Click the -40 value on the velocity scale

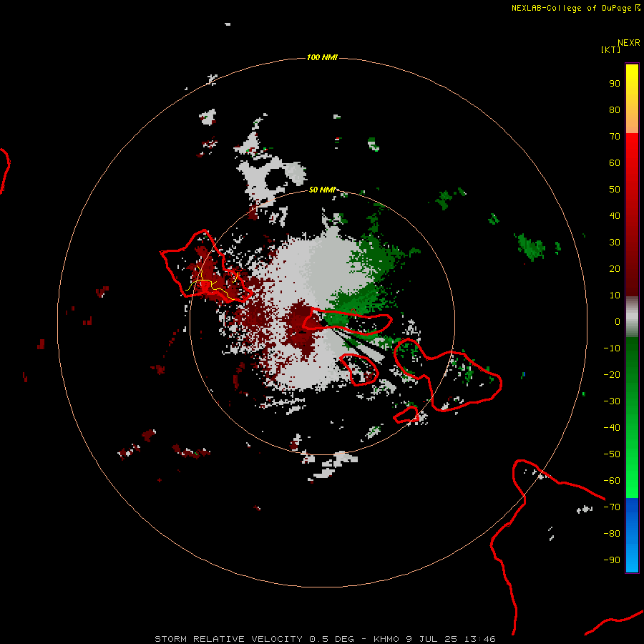(x=612, y=428)
